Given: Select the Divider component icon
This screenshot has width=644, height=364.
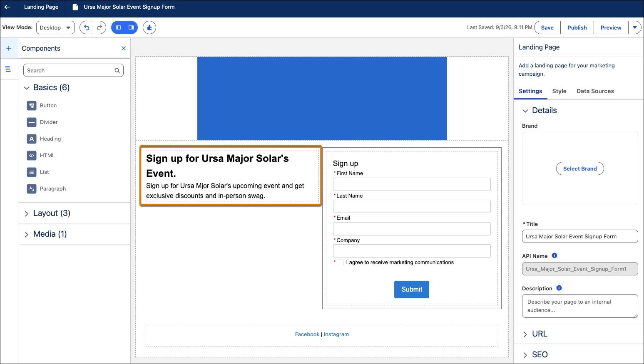Looking at the screenshot, I should pyautogui.click(x=32, y=122).
